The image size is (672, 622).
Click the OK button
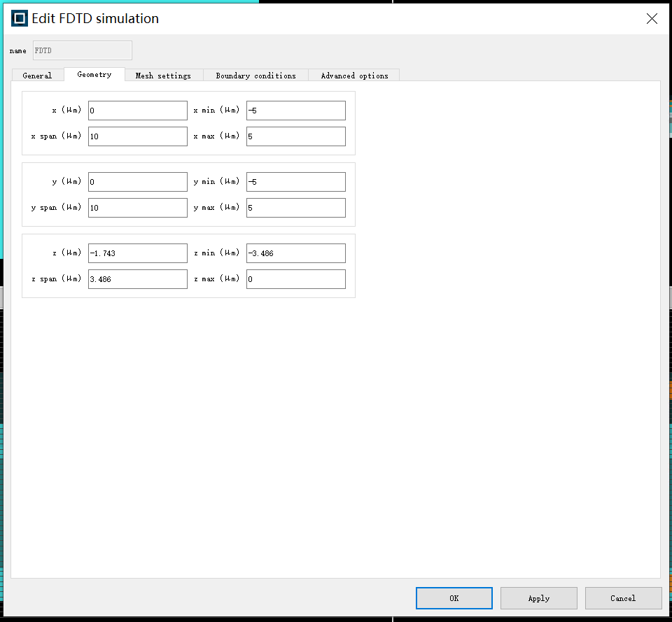tap(454, 598)
